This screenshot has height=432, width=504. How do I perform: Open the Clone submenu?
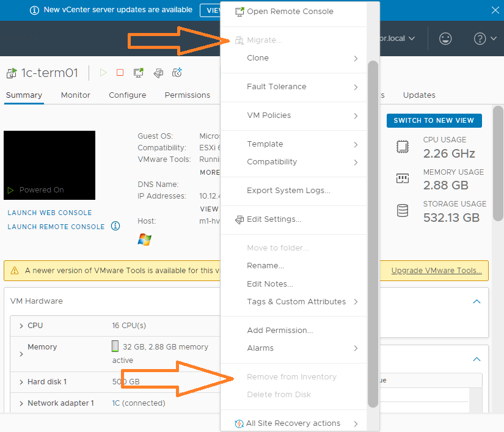(294, 58)
